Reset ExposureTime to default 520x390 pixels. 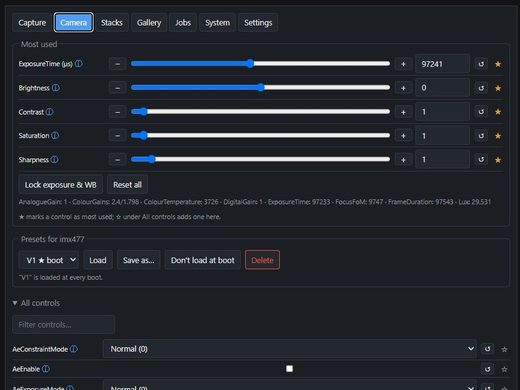pyautogui.click(x=481, y=64)
